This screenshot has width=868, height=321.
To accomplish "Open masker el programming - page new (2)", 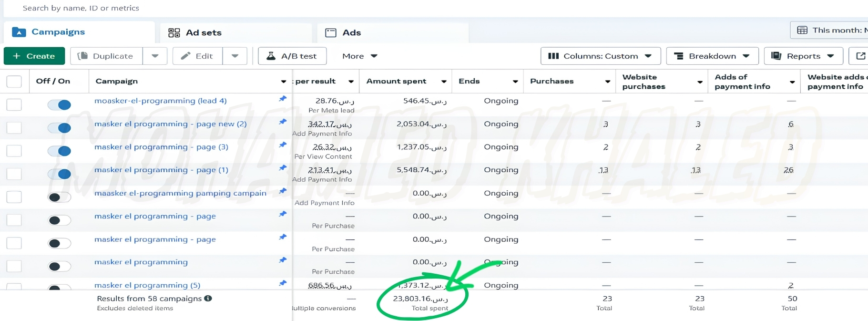I will (170, 124).
